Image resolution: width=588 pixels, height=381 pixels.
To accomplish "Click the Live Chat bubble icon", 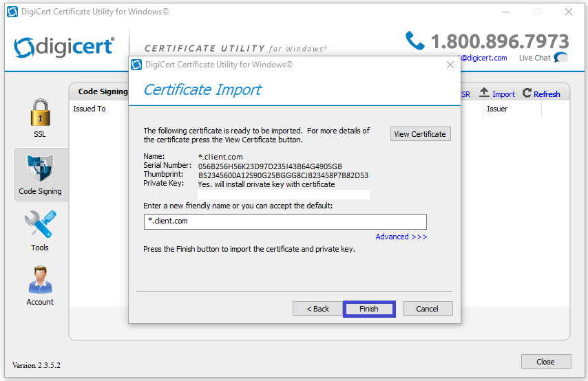I will [x=561, y=58].
